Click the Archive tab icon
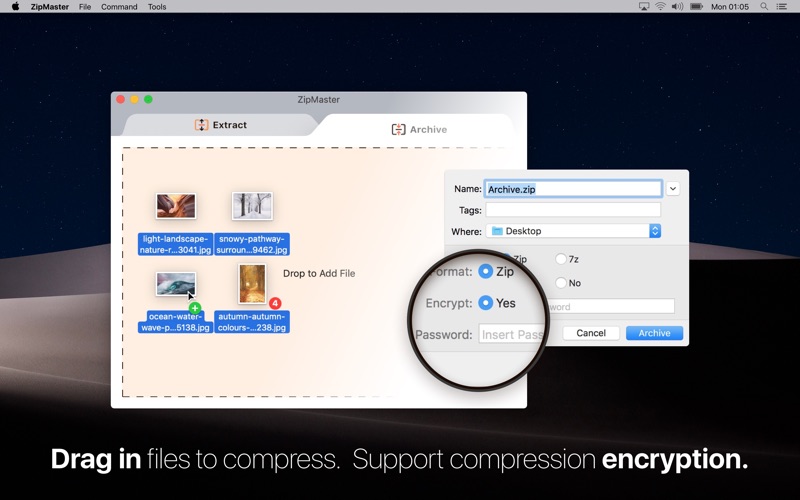Screen dimensions: 800x500 pyautogui.click(x=398, y=130)
